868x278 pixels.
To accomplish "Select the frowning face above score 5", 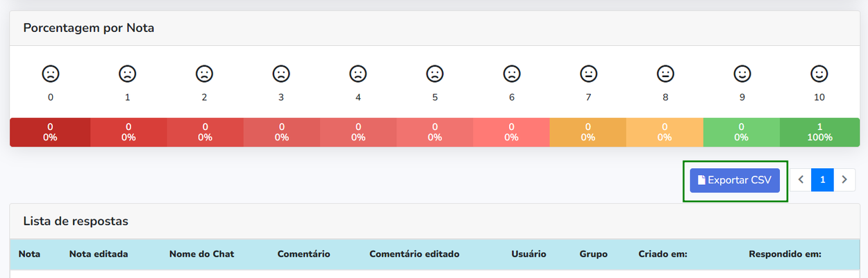I will (435, 73).
